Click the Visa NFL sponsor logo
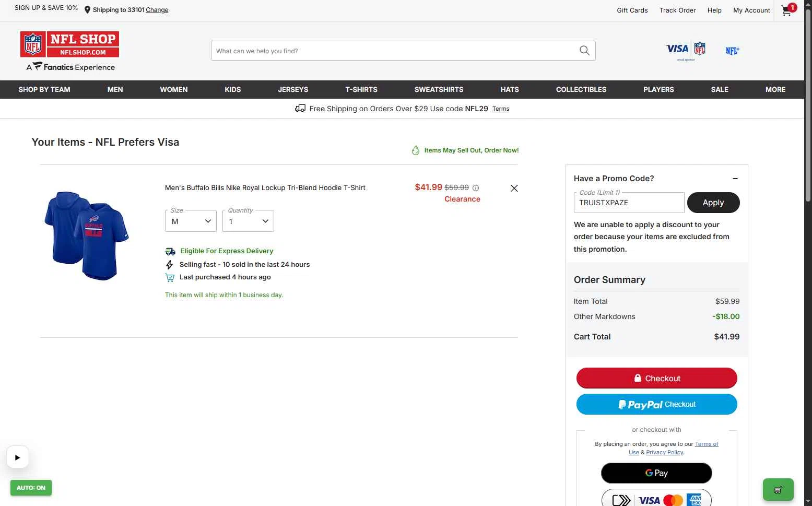 click(x=686, y=51)
